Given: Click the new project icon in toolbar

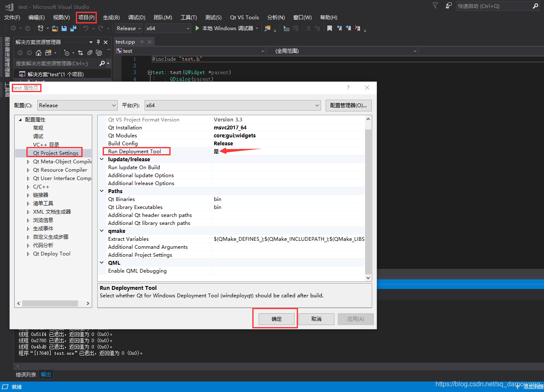Looking at the screenshot, I should 40,28.
